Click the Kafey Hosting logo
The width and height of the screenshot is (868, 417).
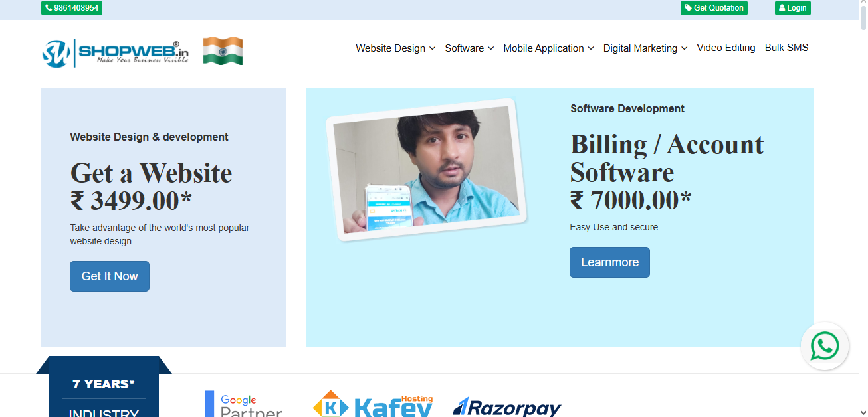pyautogui.click(x=373, y=404)
